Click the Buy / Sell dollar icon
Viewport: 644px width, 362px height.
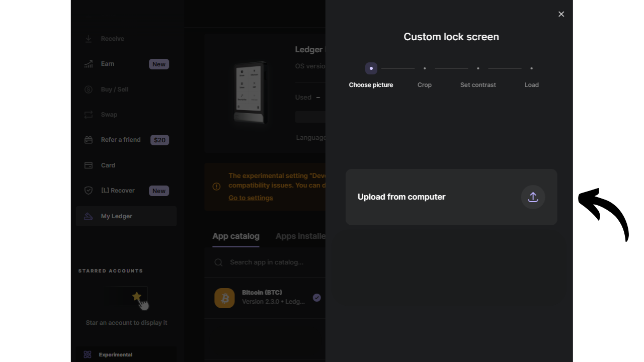point(89,89)
